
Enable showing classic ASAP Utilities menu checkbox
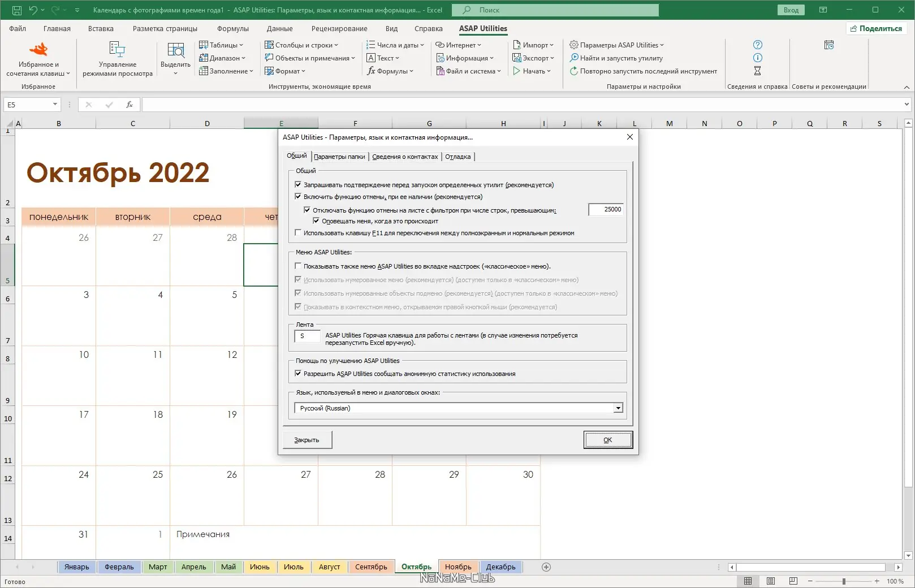click(298, 266)
